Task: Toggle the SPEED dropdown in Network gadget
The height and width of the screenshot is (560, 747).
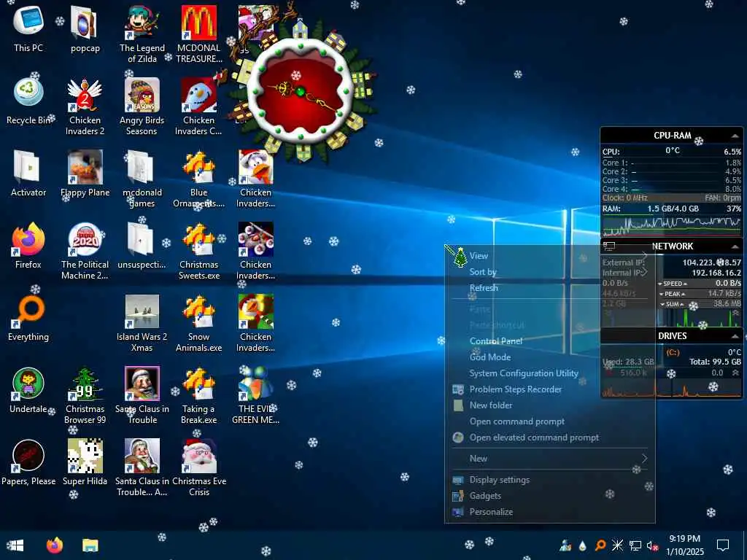Action: pyautogui.click(x=673, y=284)
